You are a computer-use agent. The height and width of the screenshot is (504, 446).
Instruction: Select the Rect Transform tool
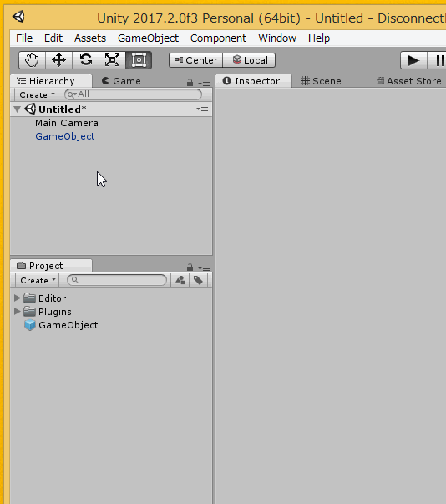tap(139, 60)
